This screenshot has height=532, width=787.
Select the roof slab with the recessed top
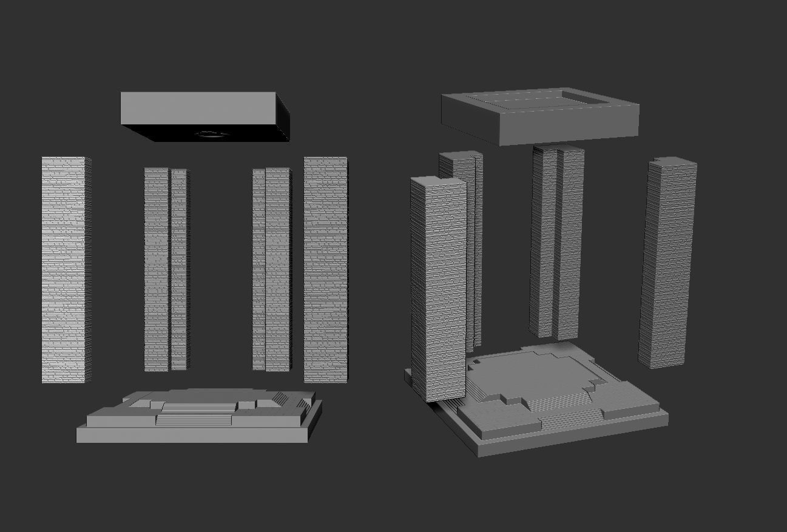(540, 117)
